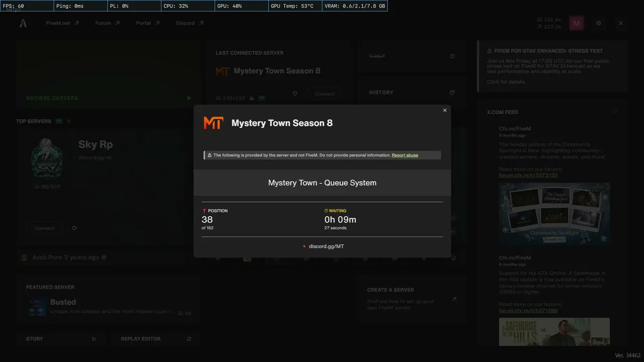The width and height of the screenshot is (644, 362).
Task: Open the Create a Server card
Action: coord(411,299)
